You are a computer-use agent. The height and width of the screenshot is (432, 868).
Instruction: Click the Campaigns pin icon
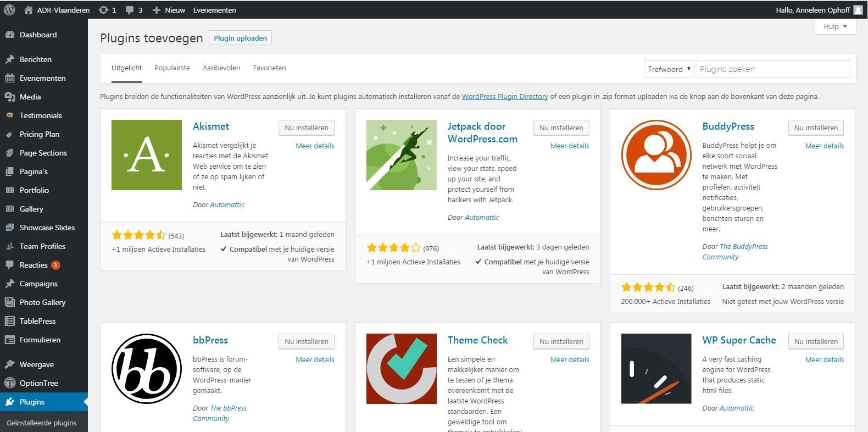10,284
